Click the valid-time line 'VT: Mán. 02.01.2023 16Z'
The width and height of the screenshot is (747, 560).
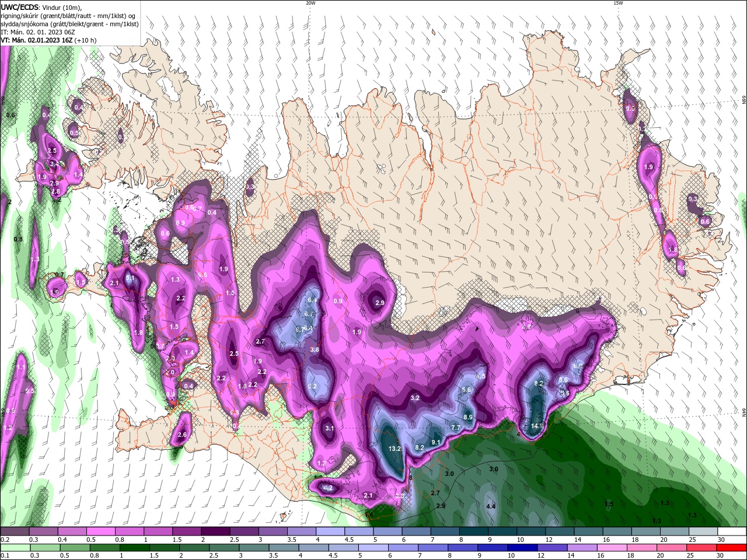pos(37,40)
